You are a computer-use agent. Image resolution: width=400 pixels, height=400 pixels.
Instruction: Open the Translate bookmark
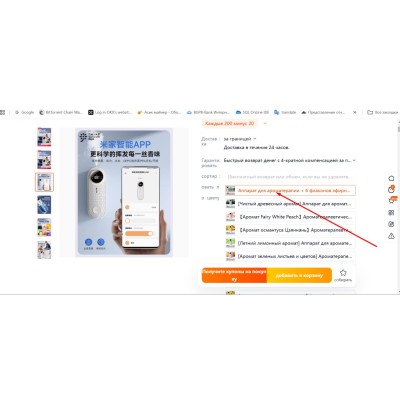tap(285, 112)
